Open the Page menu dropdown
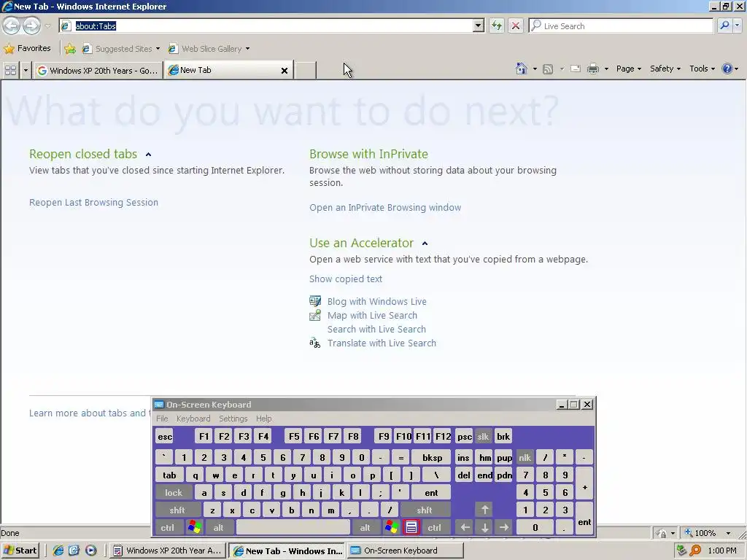 pos(628,69)
